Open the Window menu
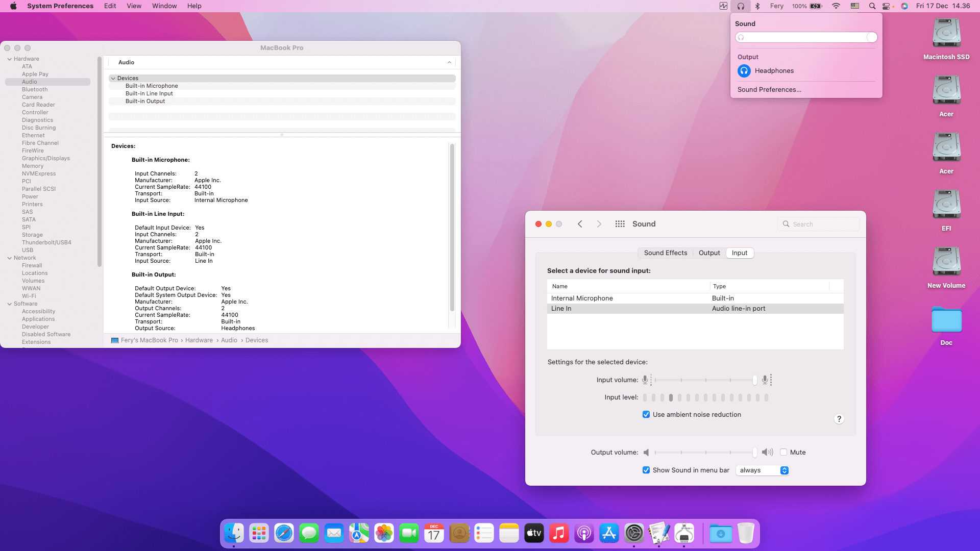980x551 pixels. (164, 6)
